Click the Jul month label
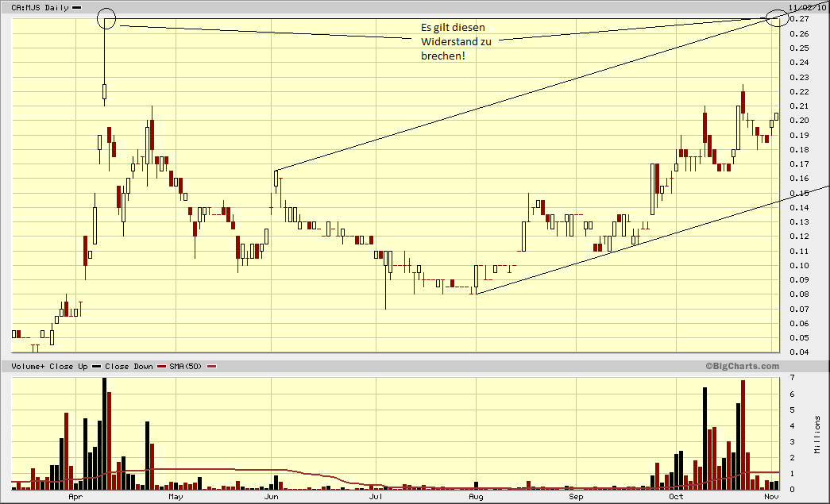The height and width of the screenshot is (504, 830). pyautogui.click(x=376, y=497)
